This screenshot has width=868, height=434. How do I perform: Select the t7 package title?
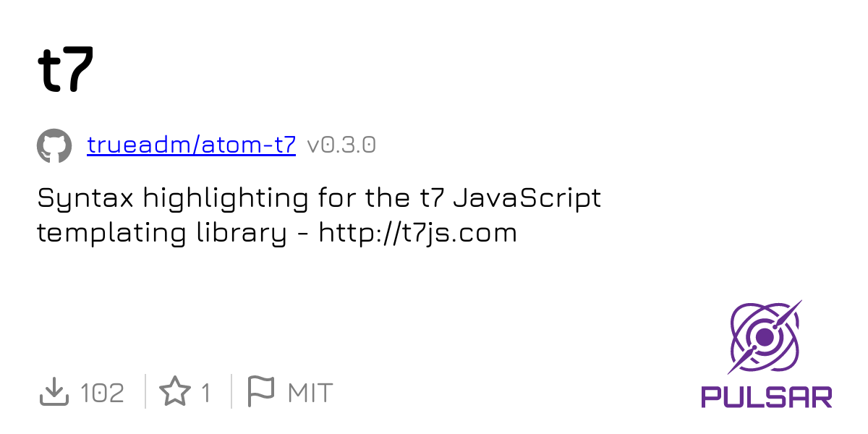(66, 69)
